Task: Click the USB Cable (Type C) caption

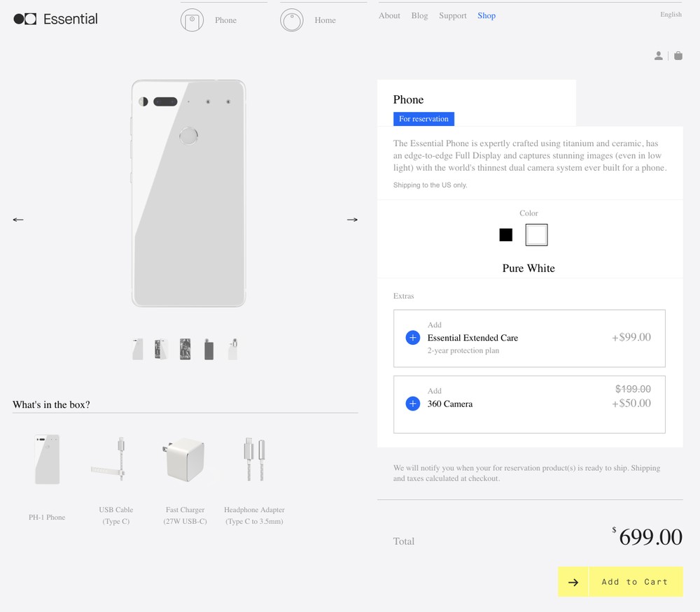Action: pyautogui.click(x=116, y=515)
